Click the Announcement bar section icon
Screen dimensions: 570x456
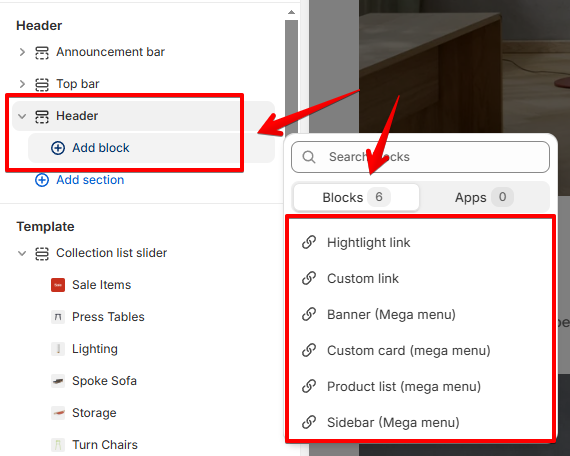(42, 52)
